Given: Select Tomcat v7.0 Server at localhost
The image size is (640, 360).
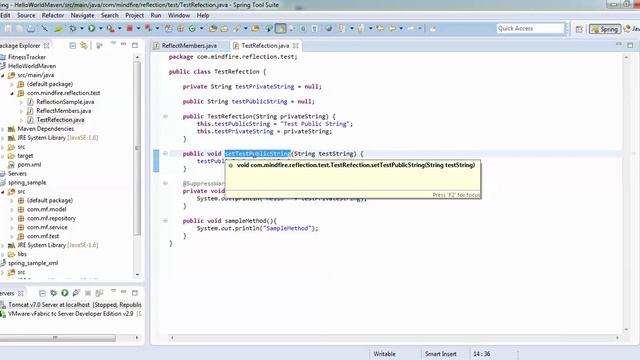Looking at the screenshot, I should click(x=75, y=304).
